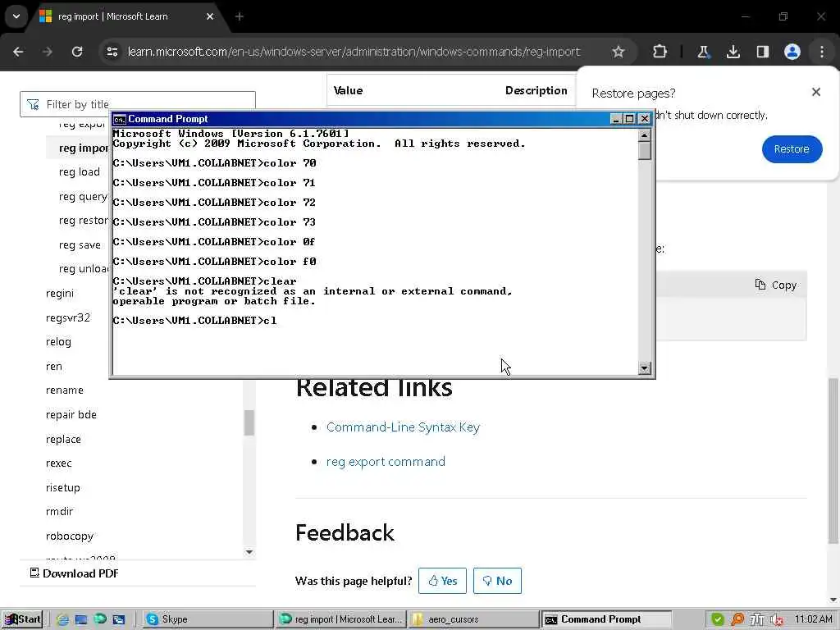Click the system clock 11:02 AM

point(813,619)
